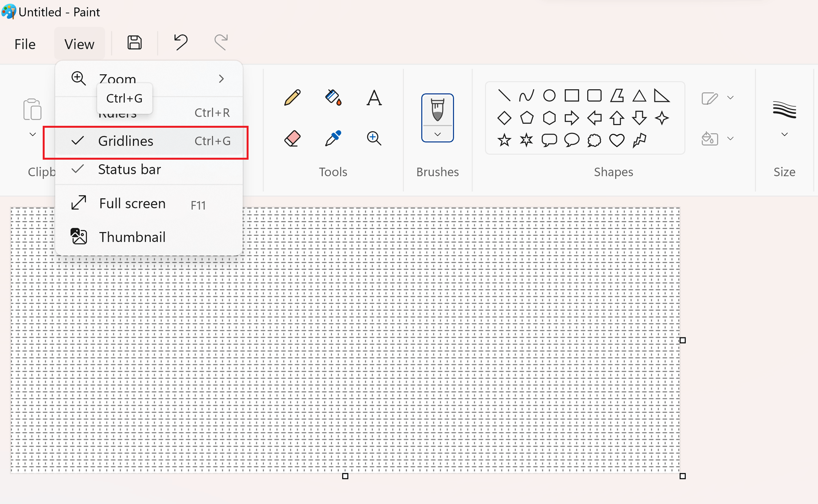818x504 pixels.
Task: Select the Text tool
Action: pyautogui.click(x=374, y=97)
